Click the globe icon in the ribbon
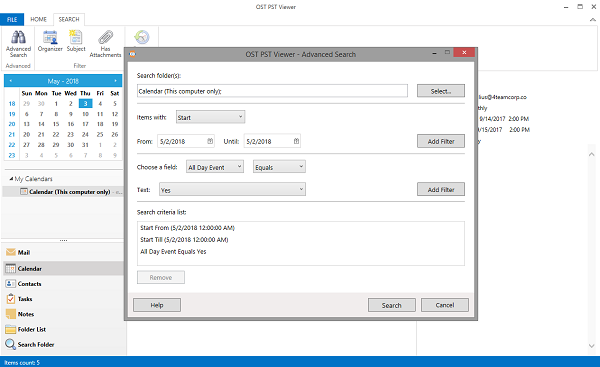The image size is (600, 367). [x=142, y=37]
